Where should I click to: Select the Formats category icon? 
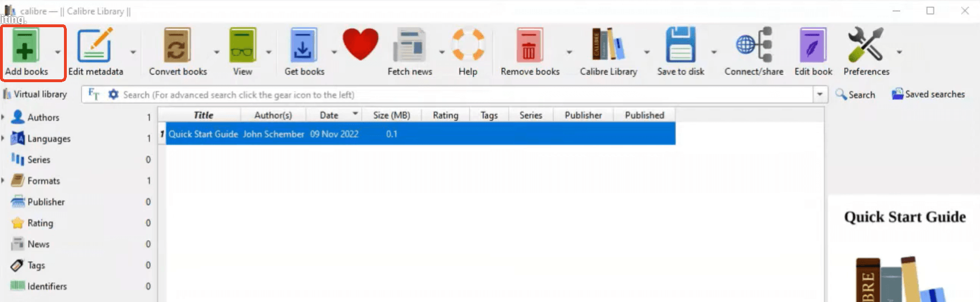(x=18, y=180)
